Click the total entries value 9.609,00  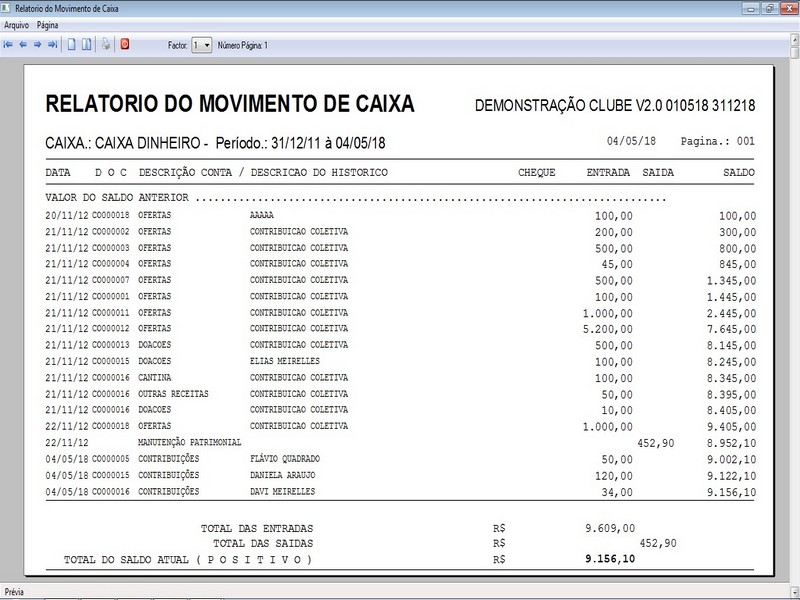click(x=610, y=528)
